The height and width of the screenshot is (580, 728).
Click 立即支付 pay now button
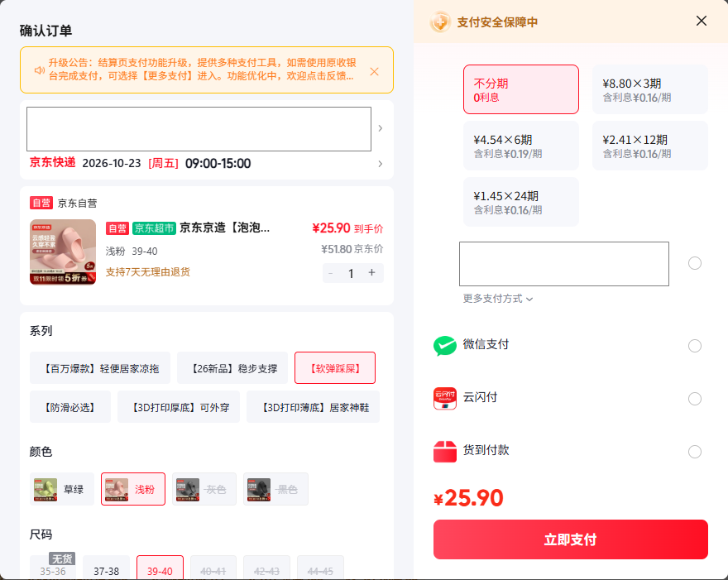tap(571, 539)
